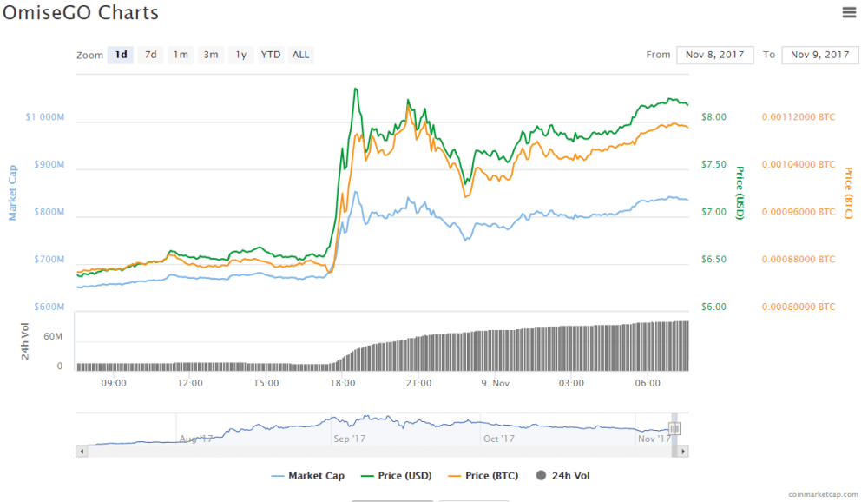Click the $900M market cap label
This screenshot has height=502, width=868.
click(x=49, y=164)
